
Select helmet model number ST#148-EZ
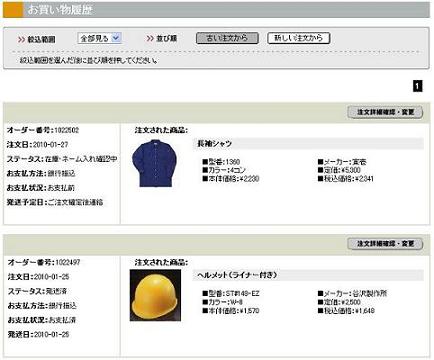[242, 294]
